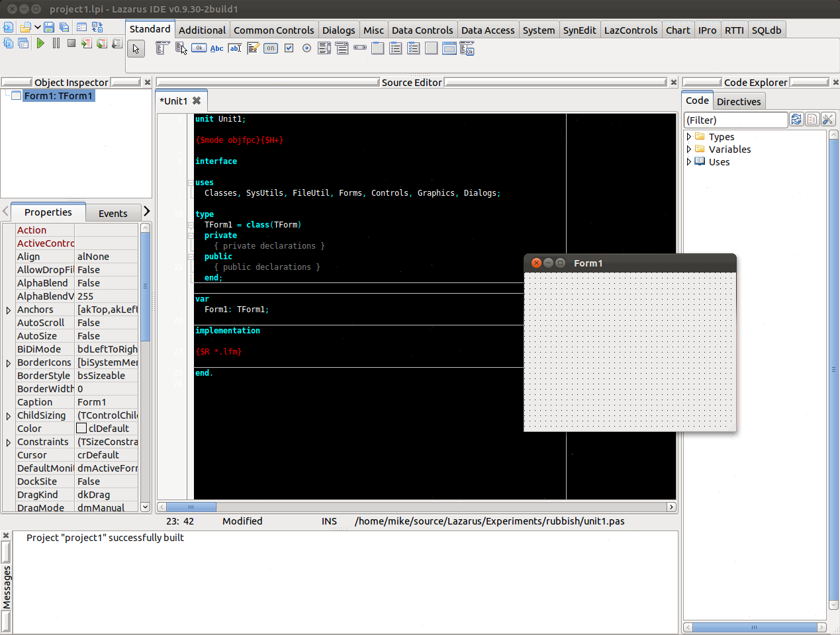The image size is (840, 635).
Task: Click the Code Explorer filter field
Action: pyautogui.click(x=735, y=120)
